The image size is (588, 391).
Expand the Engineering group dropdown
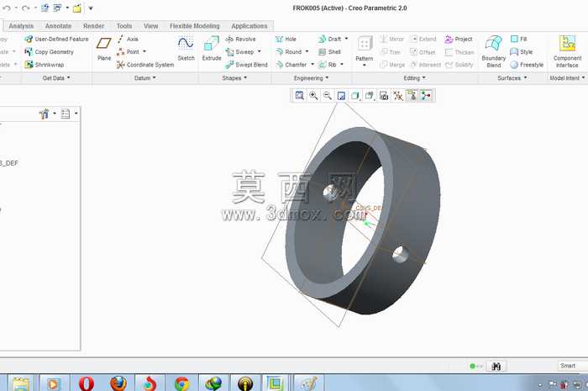[311, 78]
